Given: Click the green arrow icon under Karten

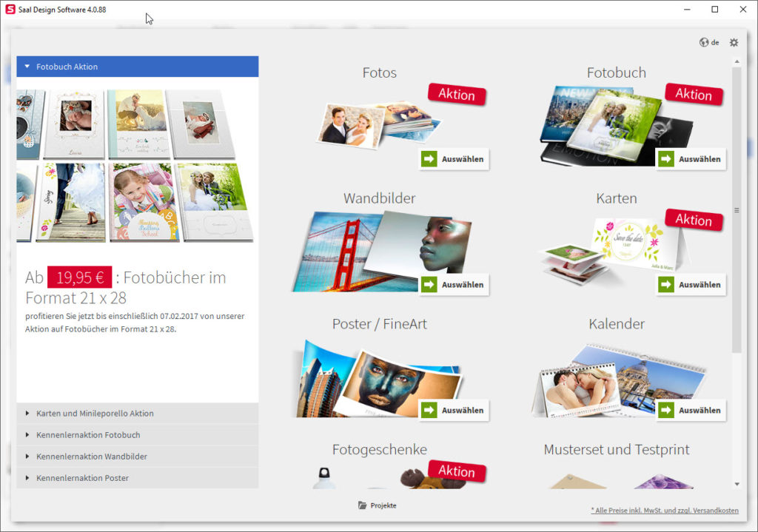Looking at the screenshot, I should point(665,285).
